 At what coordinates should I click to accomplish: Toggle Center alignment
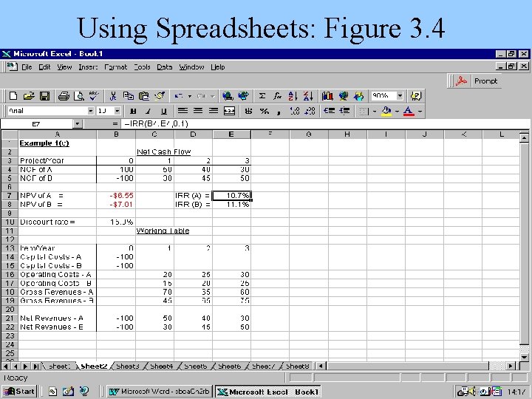198,111
